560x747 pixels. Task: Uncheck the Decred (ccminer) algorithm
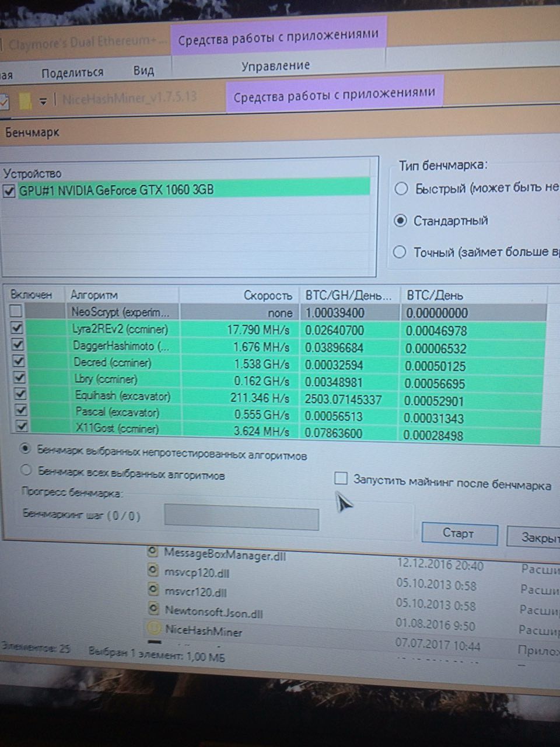tap(19, 362)
